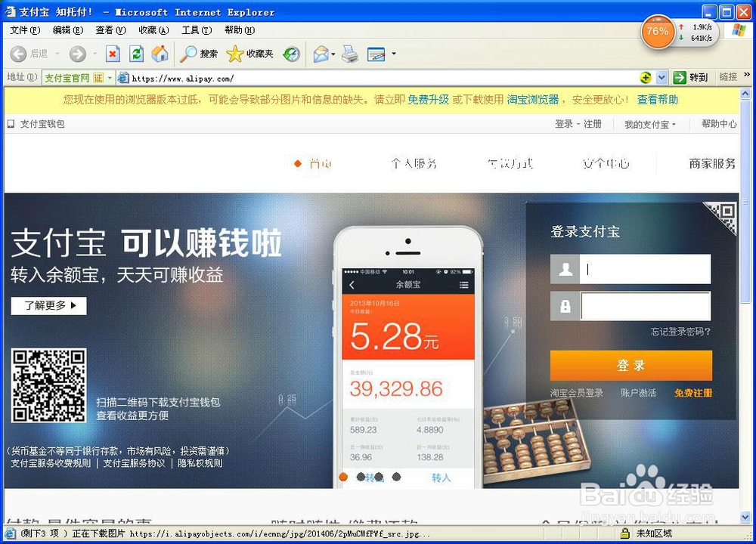Click into the username input field
The width and height of the screenshot is (756, 544).
(645, 269)
